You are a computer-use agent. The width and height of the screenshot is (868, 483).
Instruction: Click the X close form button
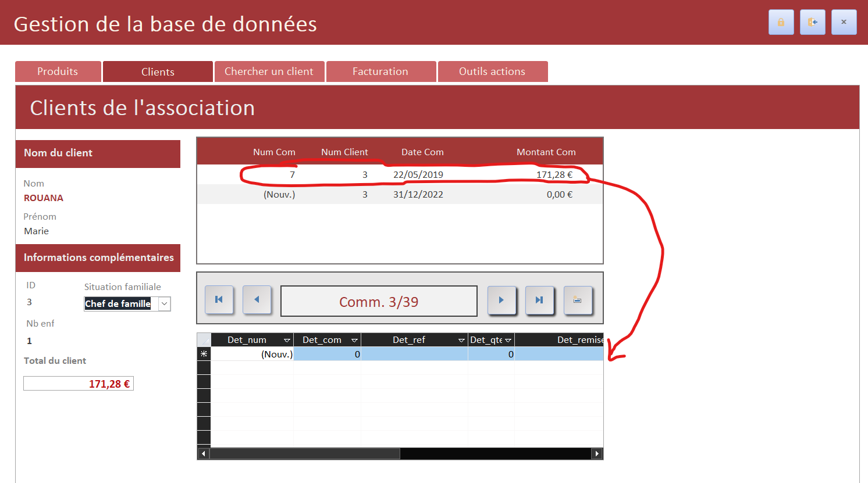[844, 22]
